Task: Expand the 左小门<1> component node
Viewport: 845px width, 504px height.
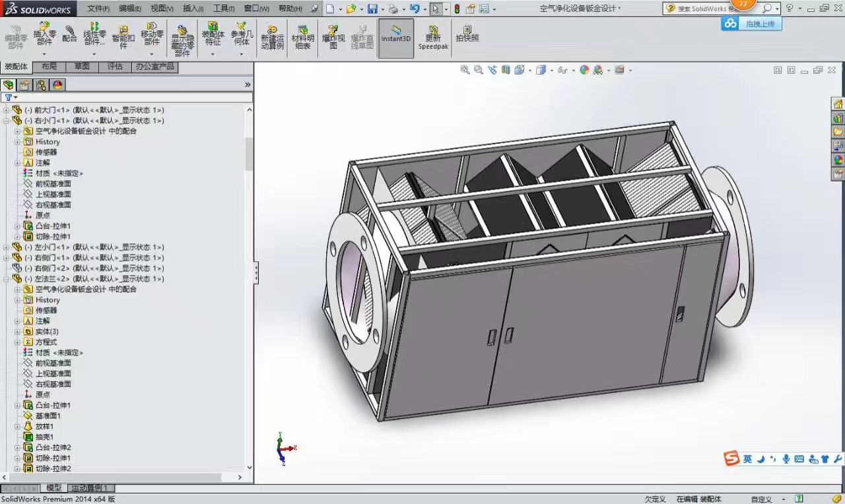Action: click(7, 247)
